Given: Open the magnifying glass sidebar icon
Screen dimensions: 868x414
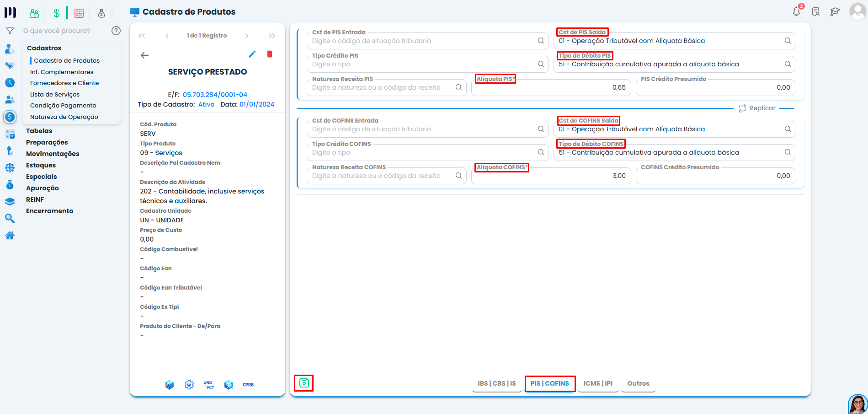Looking at the screenshot, I should [x=10, y=219].
